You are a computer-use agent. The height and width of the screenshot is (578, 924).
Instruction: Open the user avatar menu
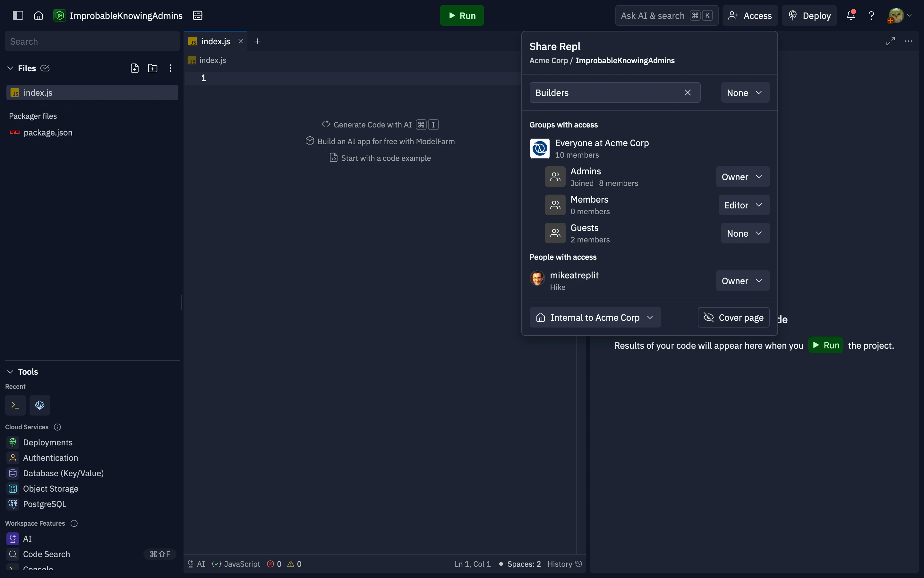click(x=899, y=15)
